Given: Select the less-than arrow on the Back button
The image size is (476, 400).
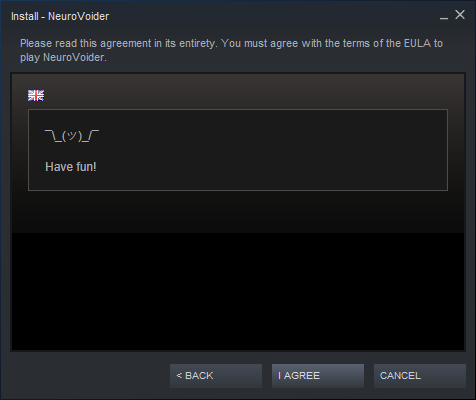Looking at the screenshot, I should (x=179, y=376).
